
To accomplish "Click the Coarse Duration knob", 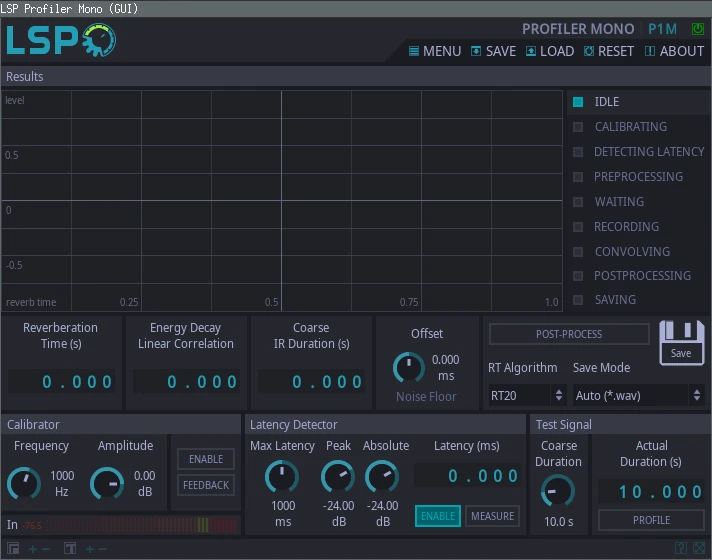I will coord(558,491).
